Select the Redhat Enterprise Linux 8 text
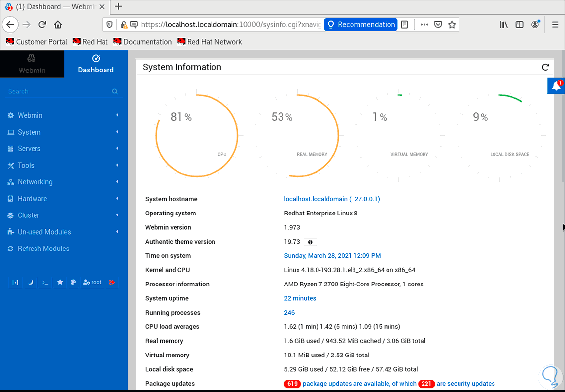This screenshot has width=565, height=392. [320, 214]
